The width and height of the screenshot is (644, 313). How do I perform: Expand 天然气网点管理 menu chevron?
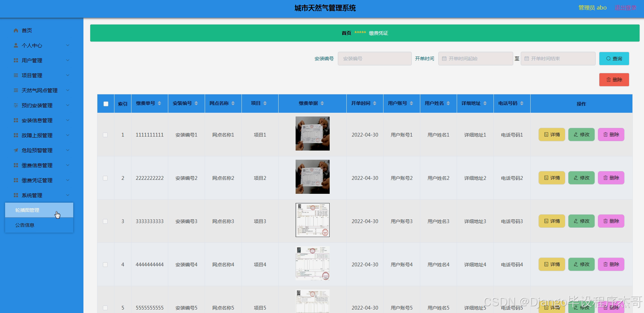point(67,90)
